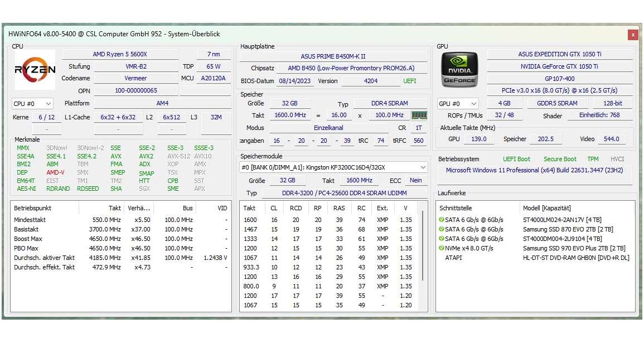The image size is (644, 362).
Task: Click the Betriebspunkt column header
Action: coord(44,208)
